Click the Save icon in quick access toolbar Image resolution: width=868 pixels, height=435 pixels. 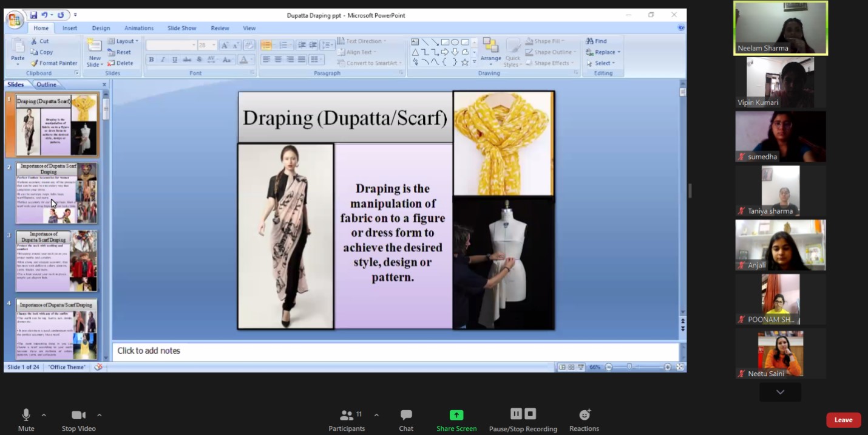pyautogui.click(x=34, y=15)
